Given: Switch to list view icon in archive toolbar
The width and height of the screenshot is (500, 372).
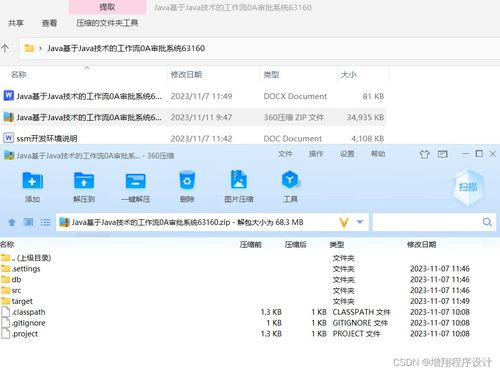Looking at the screenshot, I should coord(45,222).
